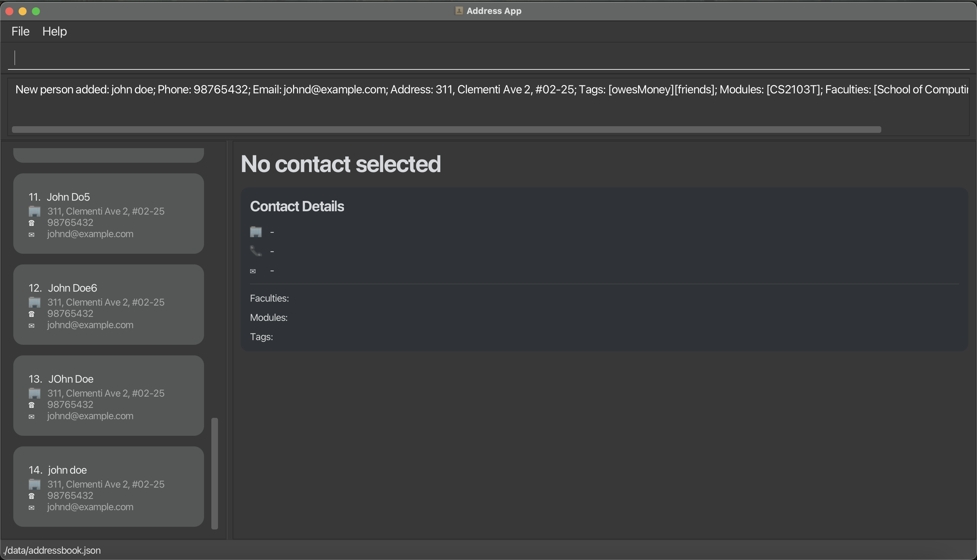Select contact 11 John Do5
The height and width of the screenshot is (560, 977).
tap(109, 214)
